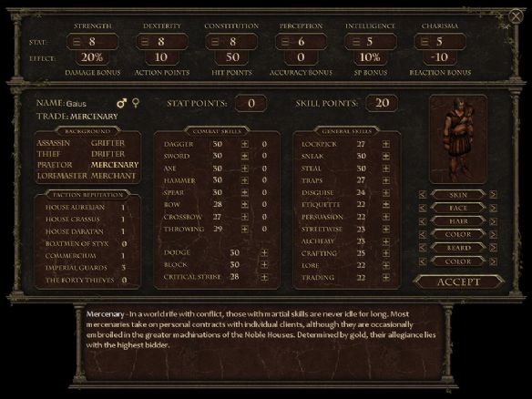Click the Beard customization button
This screenshot has height=399, width=532.
(458, 248)
